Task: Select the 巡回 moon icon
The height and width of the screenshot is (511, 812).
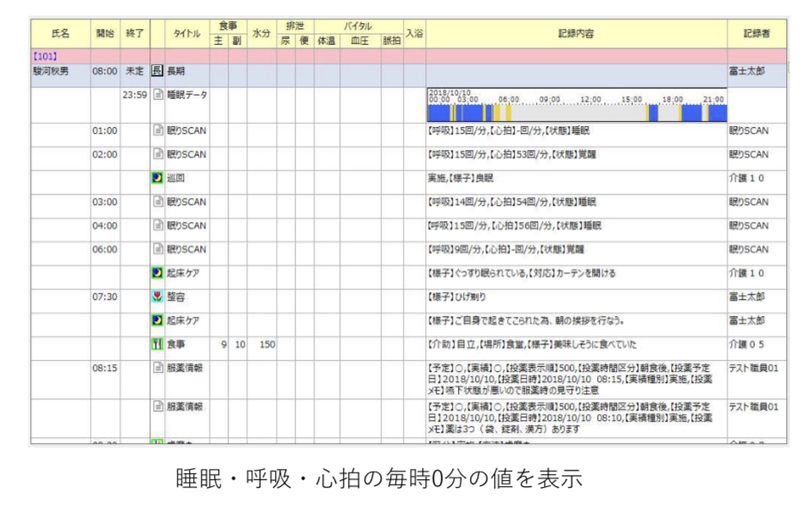Action: [157, 179]
